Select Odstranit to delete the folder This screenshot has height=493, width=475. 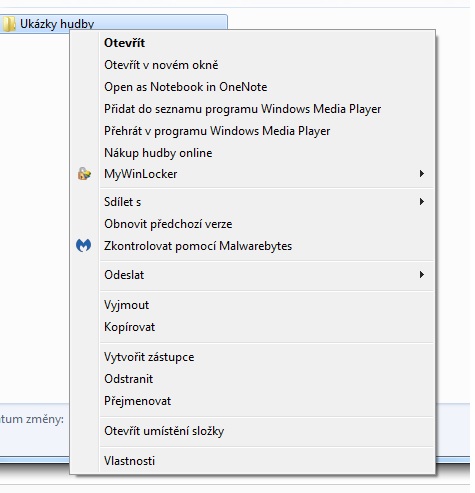tap(252, 379)
